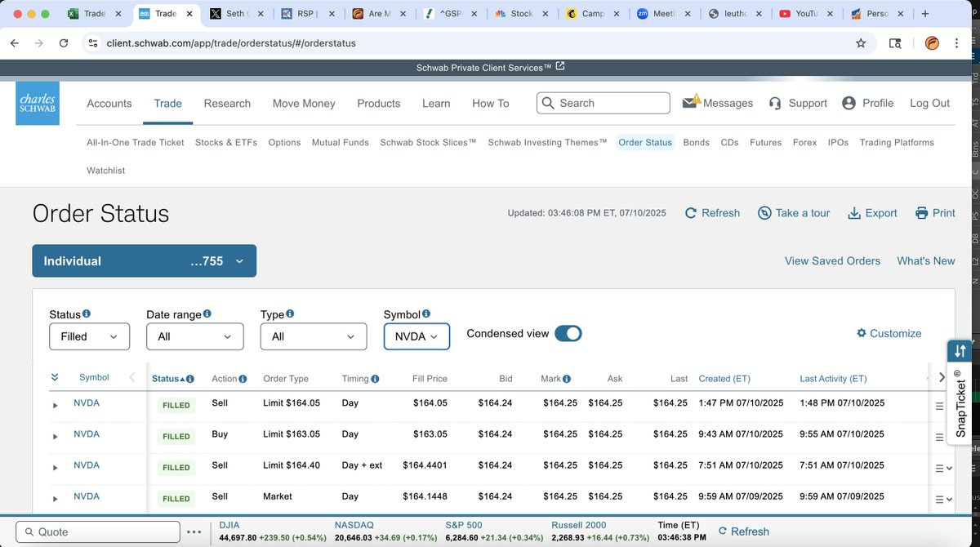This screenshot has width=980, height=547.
Task: Expand the Sell Limit $164.40 order row
Action: 56,468
